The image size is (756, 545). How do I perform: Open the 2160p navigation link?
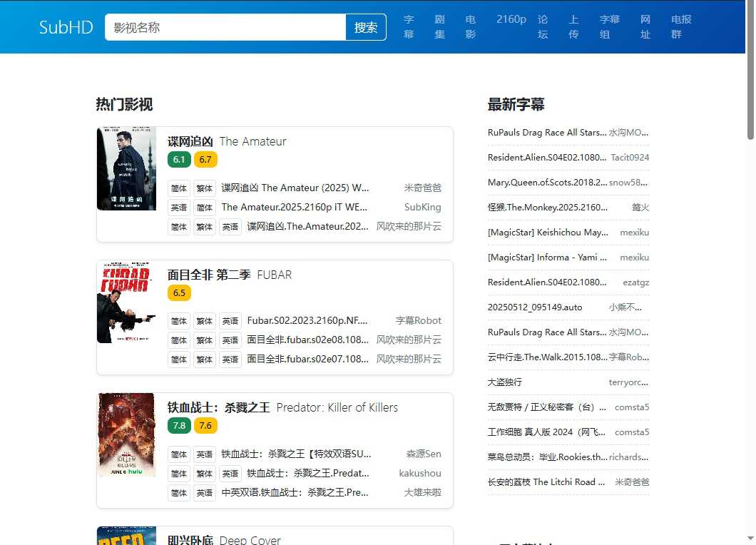tap(511, 19)
